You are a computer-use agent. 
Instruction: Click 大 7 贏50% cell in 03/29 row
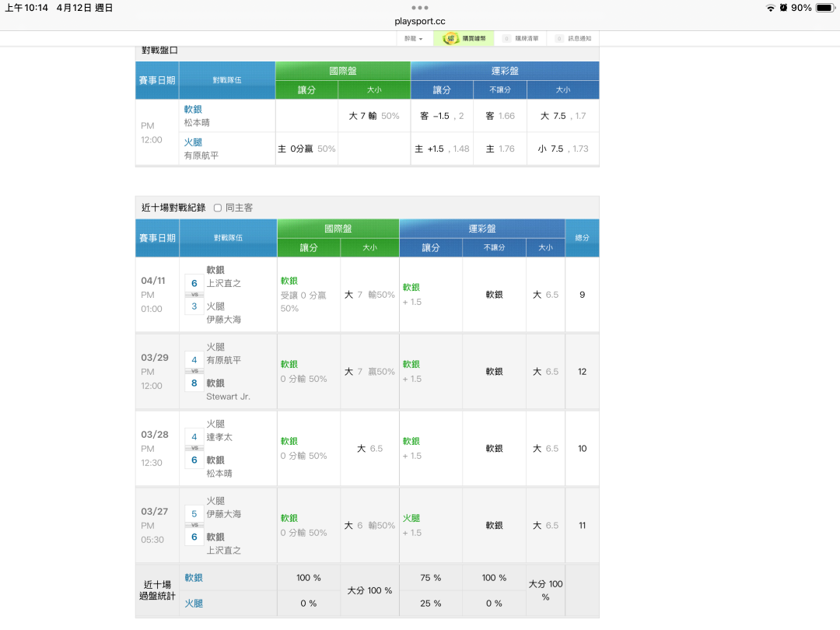[369, 372]
